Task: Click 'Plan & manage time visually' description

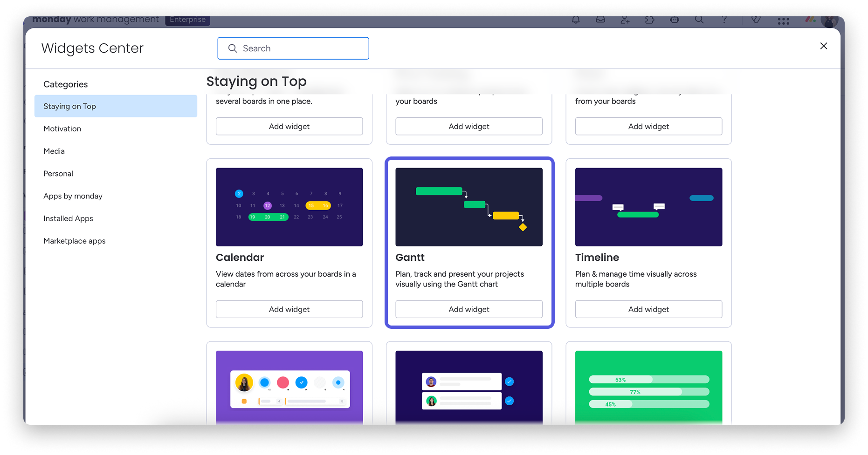Action: [636, 279]
